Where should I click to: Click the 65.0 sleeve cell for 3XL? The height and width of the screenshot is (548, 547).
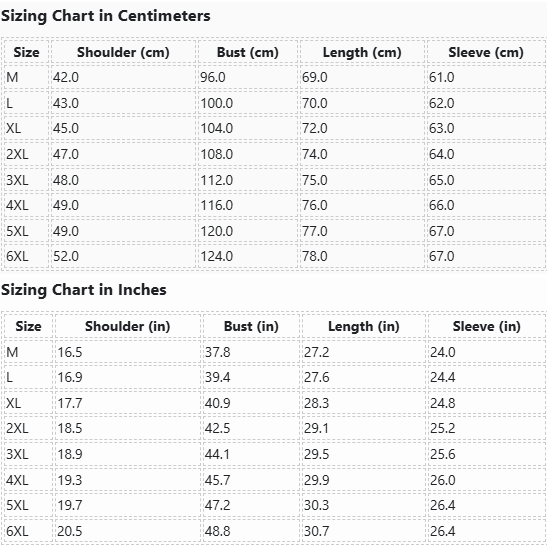tap(486, 180)
